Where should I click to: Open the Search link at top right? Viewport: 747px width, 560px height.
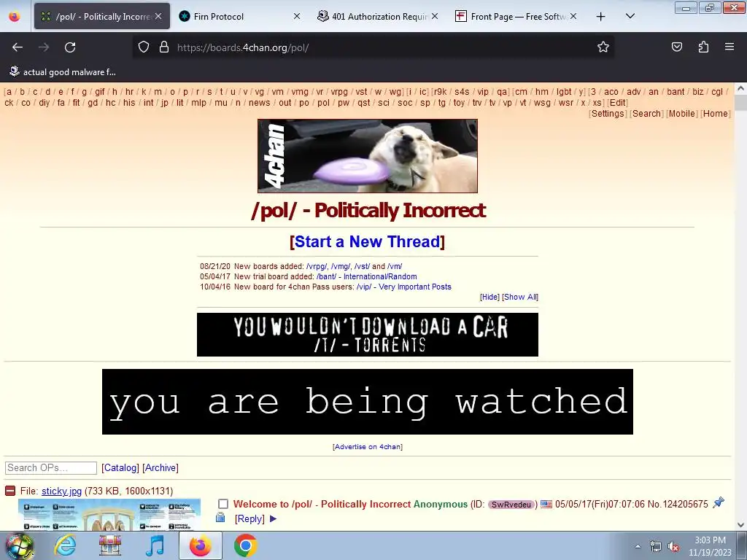point(646,113)
